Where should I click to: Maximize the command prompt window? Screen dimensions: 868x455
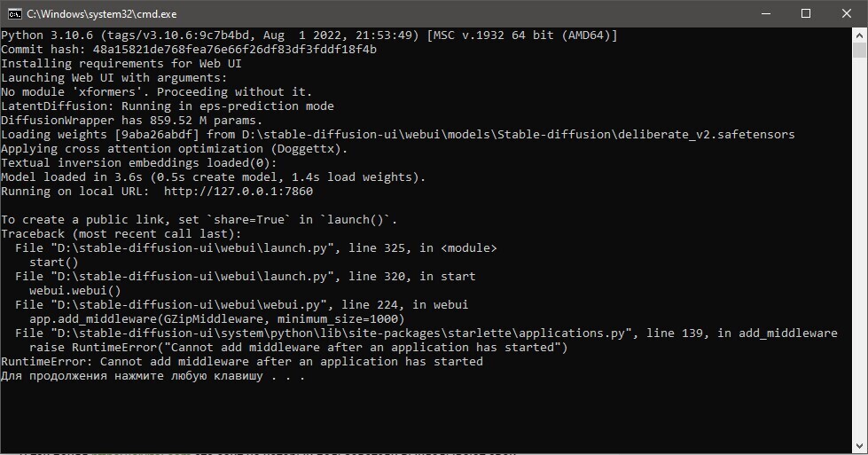tap(806, 13)
